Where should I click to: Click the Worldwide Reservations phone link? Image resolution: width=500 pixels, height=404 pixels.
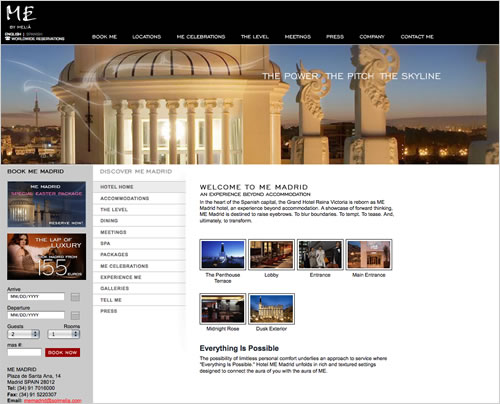coord(35,39)
